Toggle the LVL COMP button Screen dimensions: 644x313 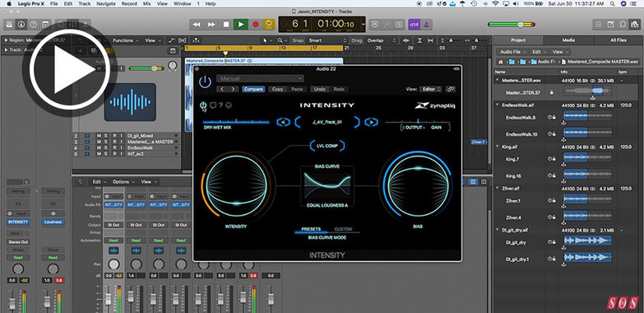(327, 146)
